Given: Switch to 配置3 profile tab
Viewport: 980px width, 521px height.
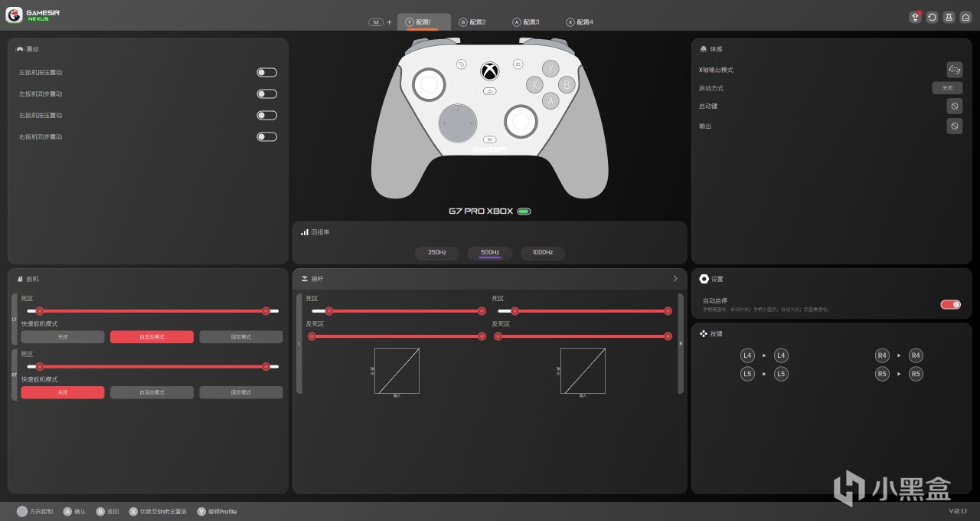Looking at the screenshot, I should pyautogui.click(x=526, y=22).
